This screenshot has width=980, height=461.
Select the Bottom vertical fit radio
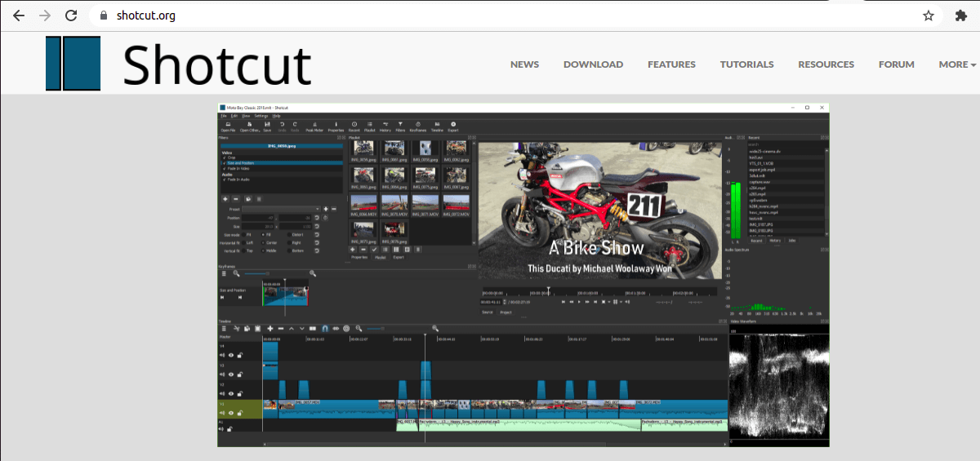coord(289,251)
